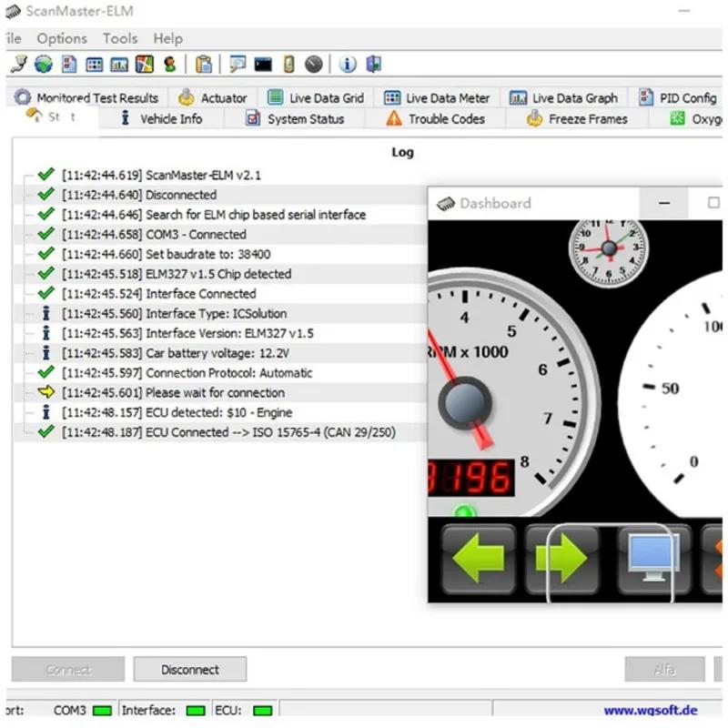The width and height of the screenshot is (728, 728).
Task: Open the terminal console icon in the toolbar
Action: (262, 64)
